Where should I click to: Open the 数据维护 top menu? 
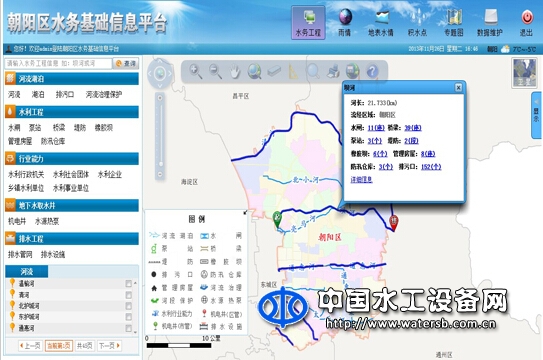tap(490, 23)
